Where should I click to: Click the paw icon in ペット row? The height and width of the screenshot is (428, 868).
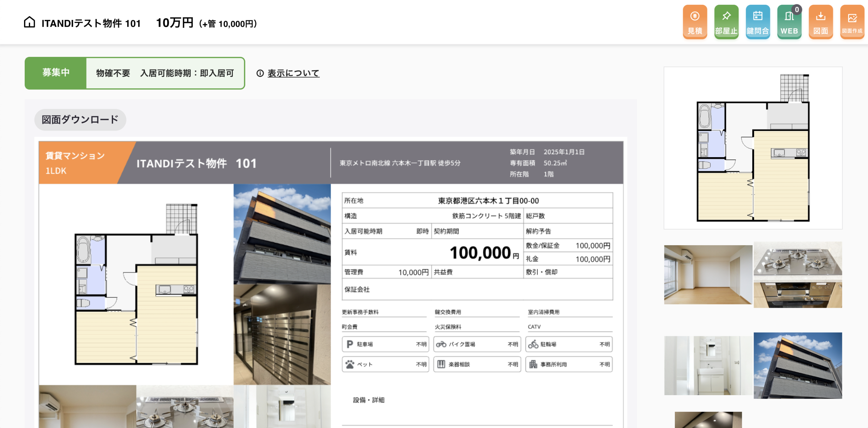tap(350, 364)
